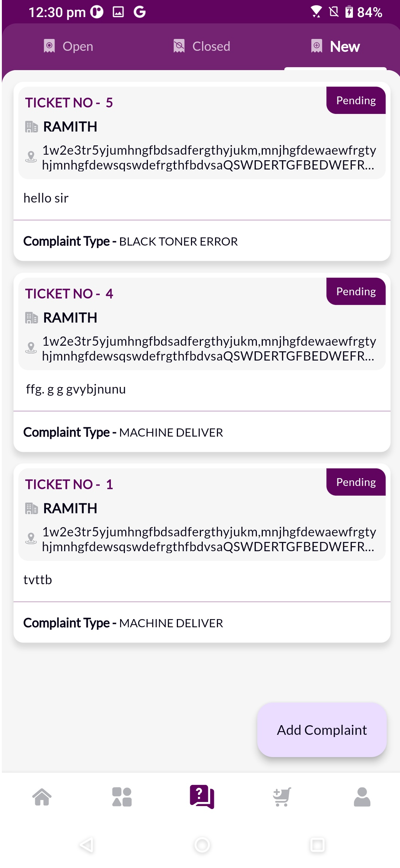400x868 pixels.
Task: Open the Home screen from bottom navigation
Action: (x=42, y=798)
